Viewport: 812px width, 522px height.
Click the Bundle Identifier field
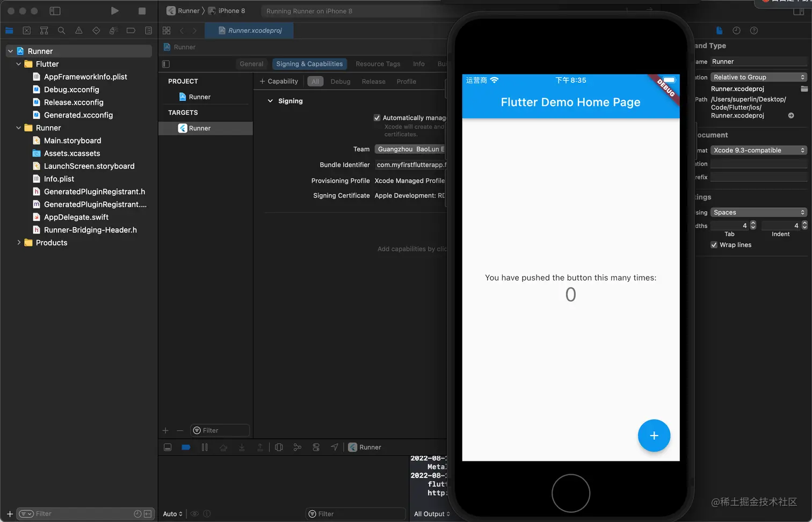pyautogui.click(x=411, y=165)
